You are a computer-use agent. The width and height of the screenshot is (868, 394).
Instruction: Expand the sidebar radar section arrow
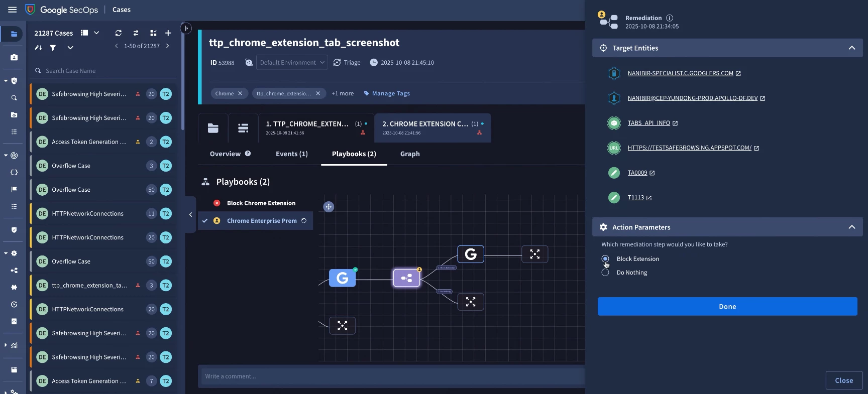[6, 155]
